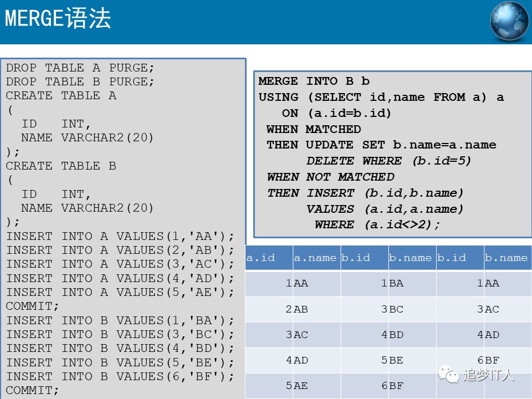Viewport: 532px width, 399px height.
Task: Click INSERT INTO A VALUES(2,'AB') line
Action: 120,250
